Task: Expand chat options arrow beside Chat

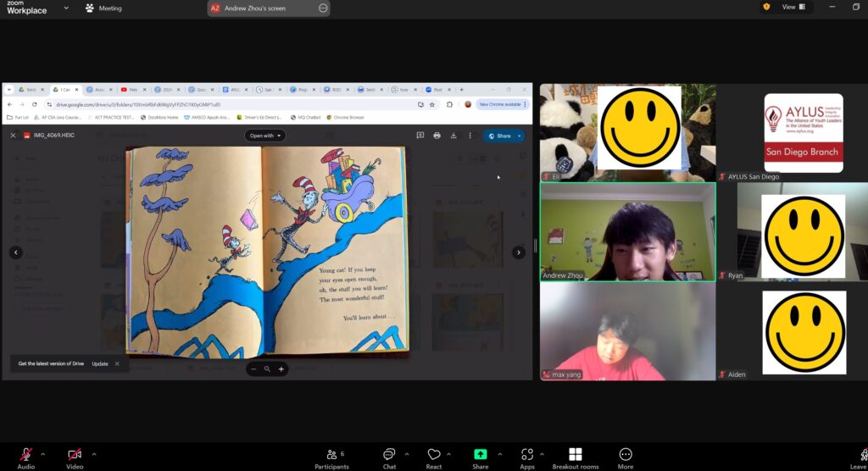Action: click(407, 454)
